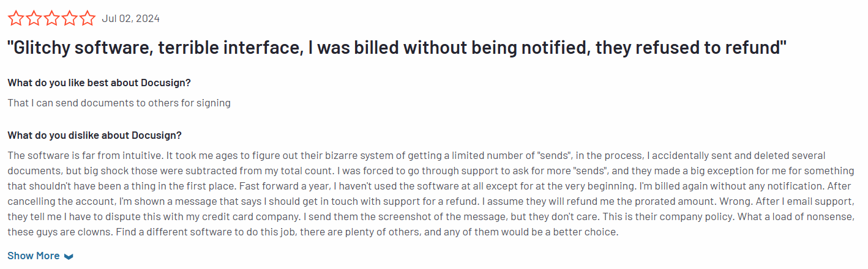This screenshot has height=269, width=868.
Task: Click the third rating star
Action: 51,18
